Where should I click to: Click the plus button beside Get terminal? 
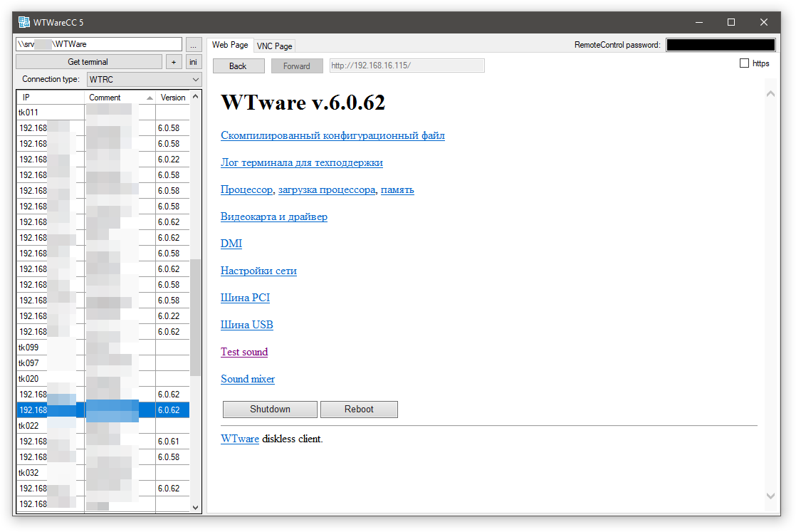pyautogui.click(x=174, y=62)
